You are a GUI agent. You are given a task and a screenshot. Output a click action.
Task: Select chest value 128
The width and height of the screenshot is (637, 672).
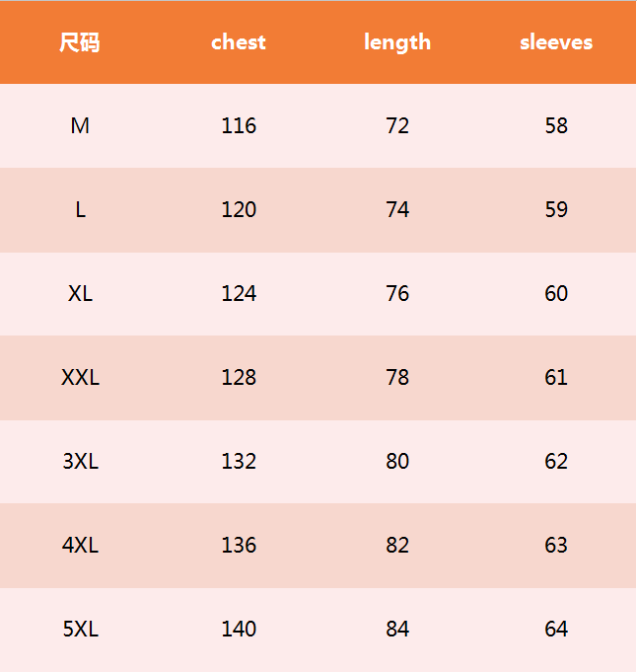tap(239, 378)
